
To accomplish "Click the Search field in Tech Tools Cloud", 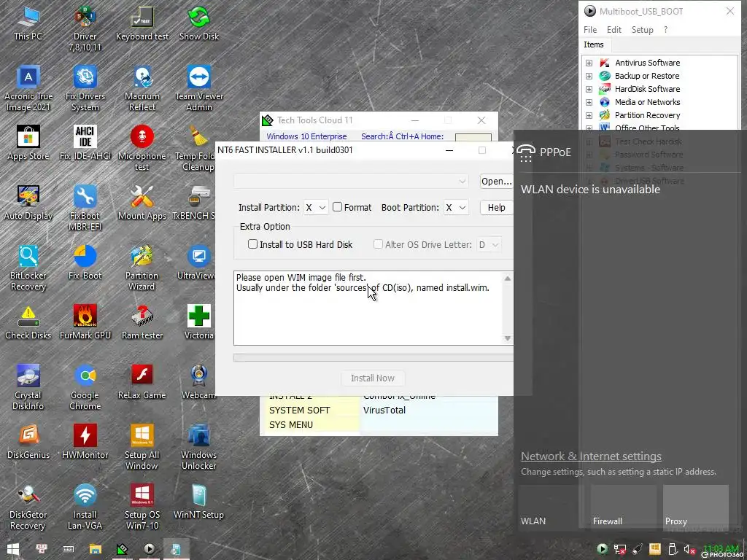I will click(473, 137).
